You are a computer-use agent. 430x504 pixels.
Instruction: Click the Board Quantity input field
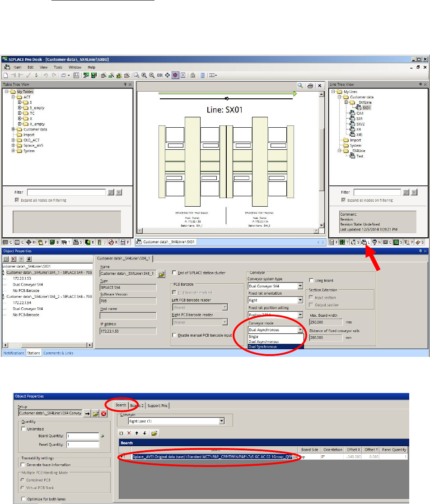[x=83, y=436]
